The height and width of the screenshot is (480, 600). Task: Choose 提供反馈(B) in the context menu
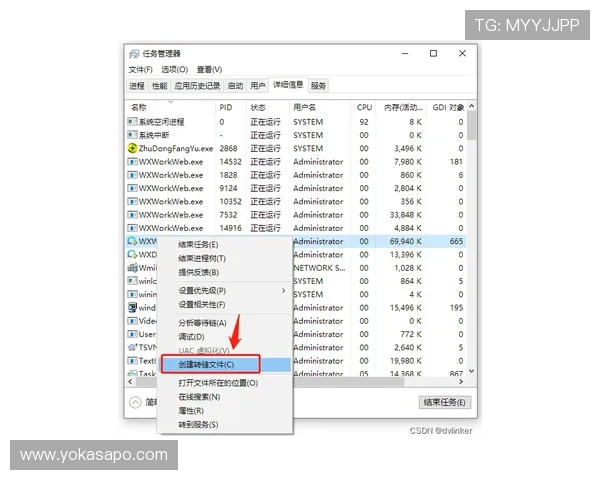tap(225, 272)
